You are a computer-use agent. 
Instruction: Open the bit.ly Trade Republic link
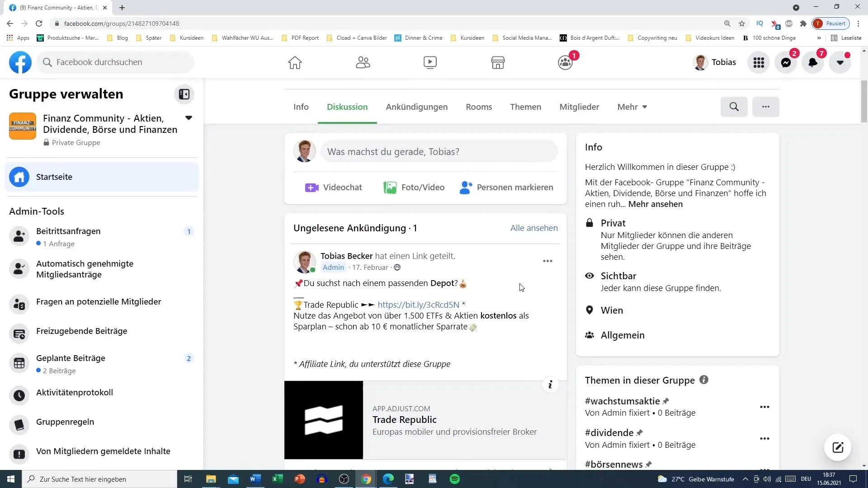pyautogui.click(x=418, y=305)
